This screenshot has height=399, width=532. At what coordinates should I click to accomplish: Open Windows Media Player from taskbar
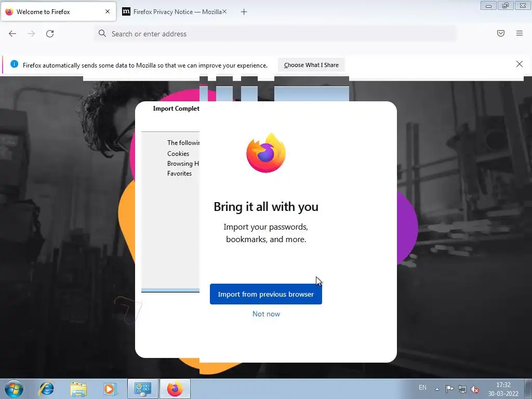pyautogui.click(x=110, y=389)
